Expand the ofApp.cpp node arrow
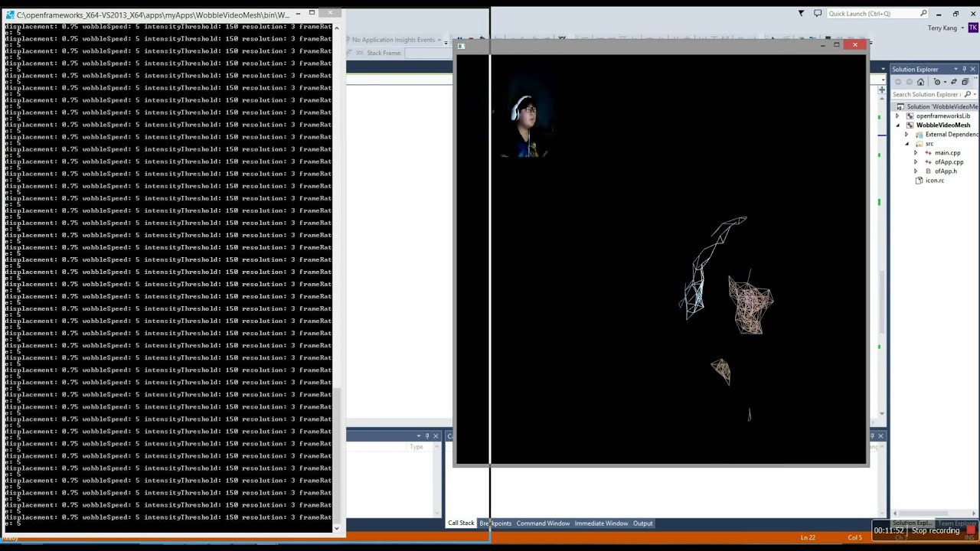980x551 pixels. tap(916, 161)
